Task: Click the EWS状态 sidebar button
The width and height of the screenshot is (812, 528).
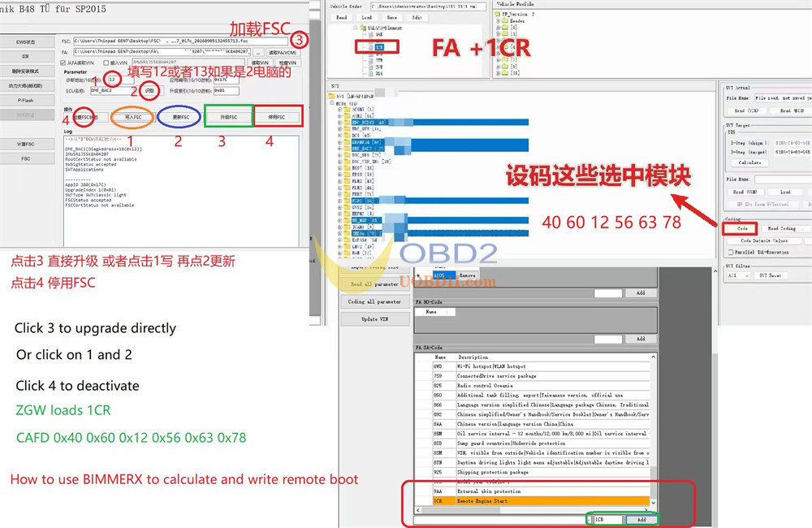Action: [26, 42]
